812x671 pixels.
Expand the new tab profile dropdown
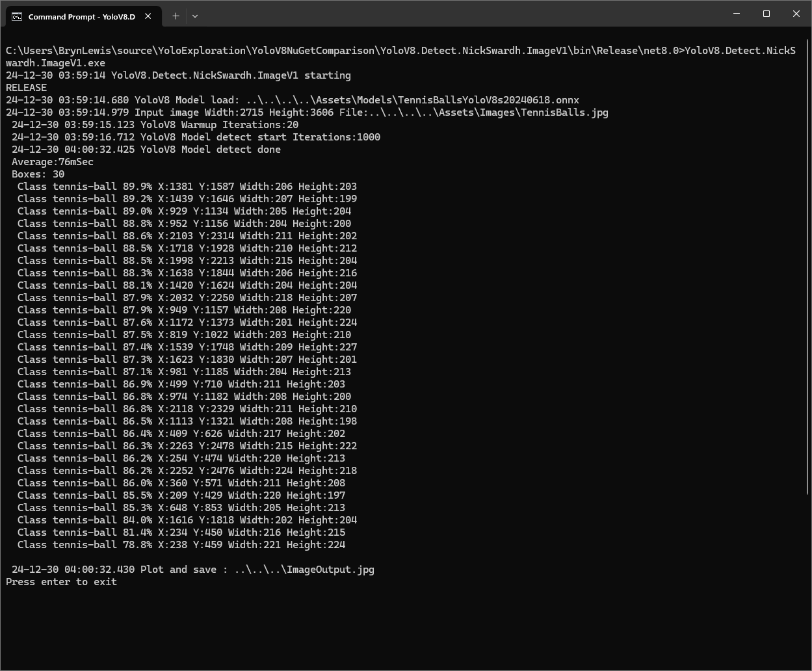tap(195, 16)
